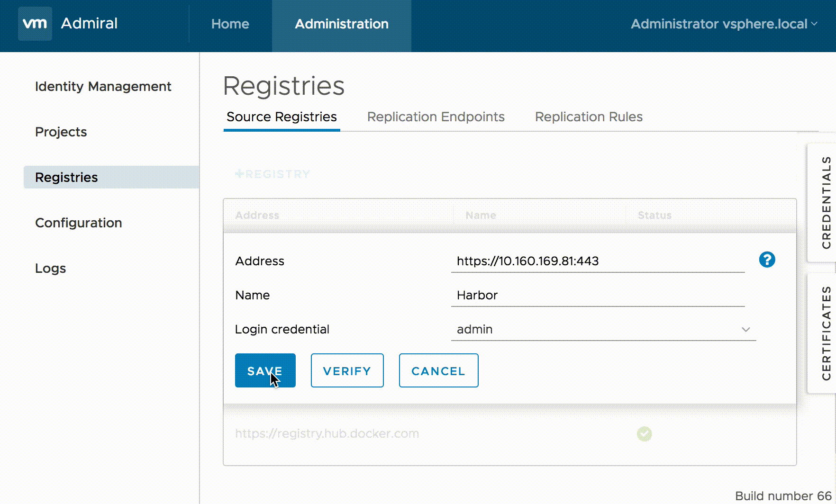The height and width of the screenshot is (504, 836).
Task: Click into the Name field containing Harbor
Action: pyautogui.click(x=598, y=295)
